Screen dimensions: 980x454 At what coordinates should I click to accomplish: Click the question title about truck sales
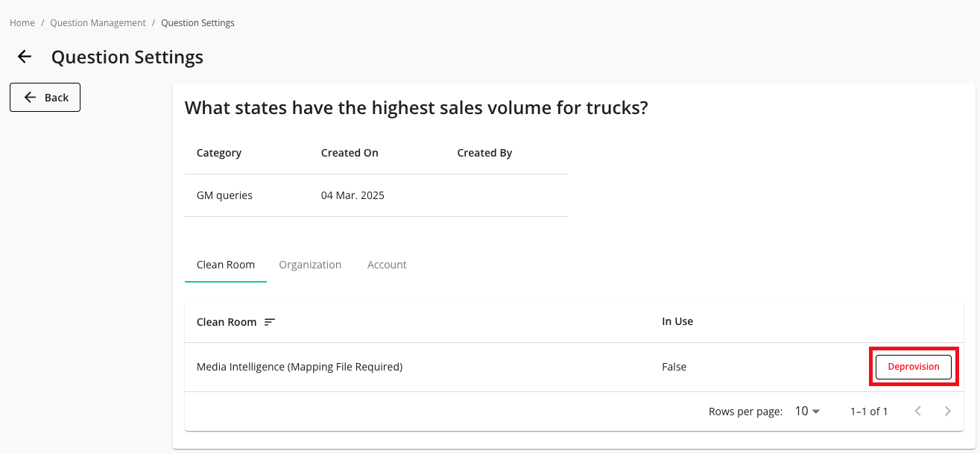[416, 108]
